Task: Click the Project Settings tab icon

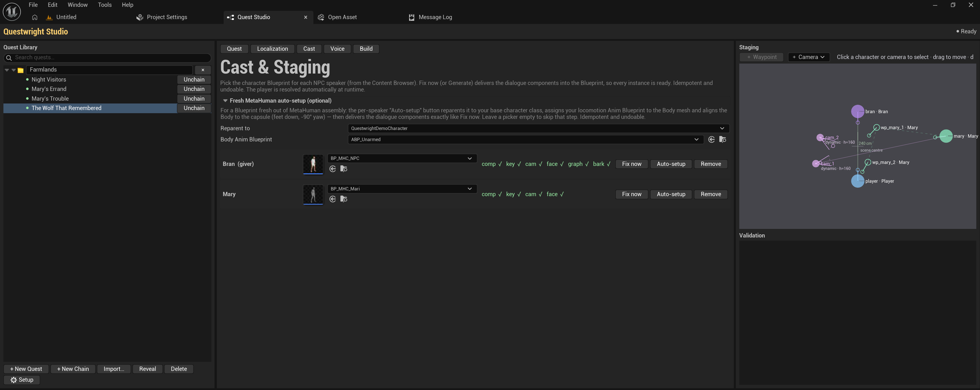Action: click(x=140, y=17)
